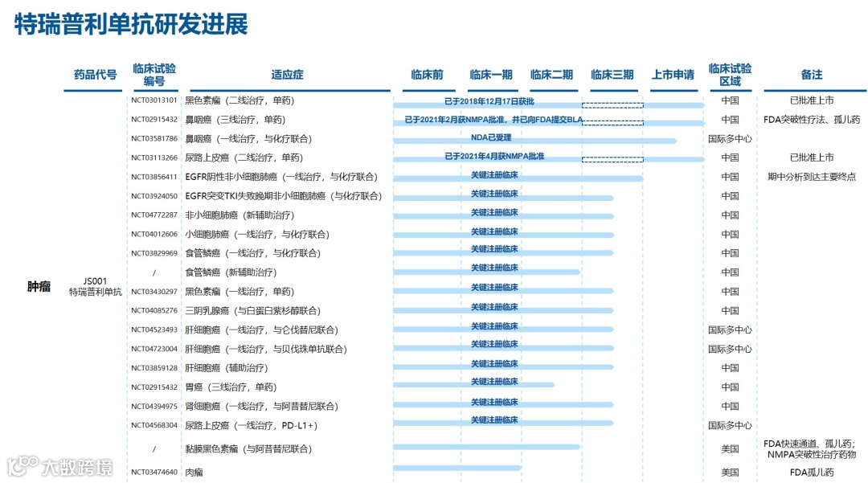Click trial number NCT03829969

point(154,253)
